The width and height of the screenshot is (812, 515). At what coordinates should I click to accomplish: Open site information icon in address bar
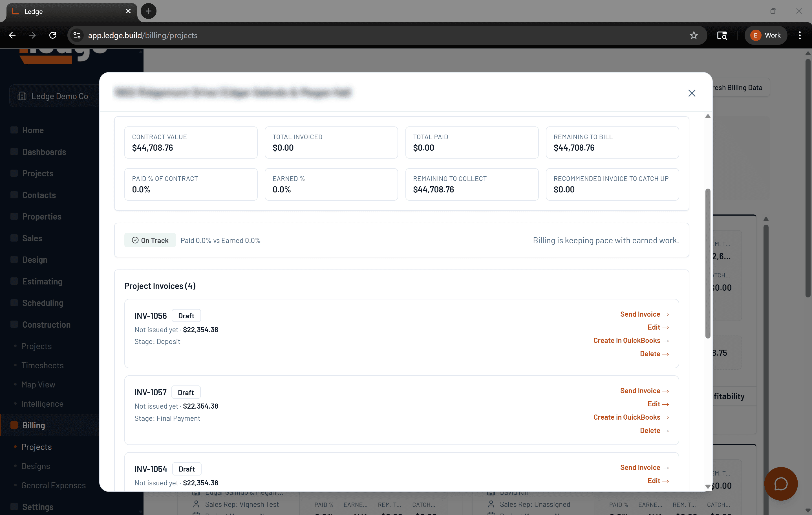click(77, 36)
